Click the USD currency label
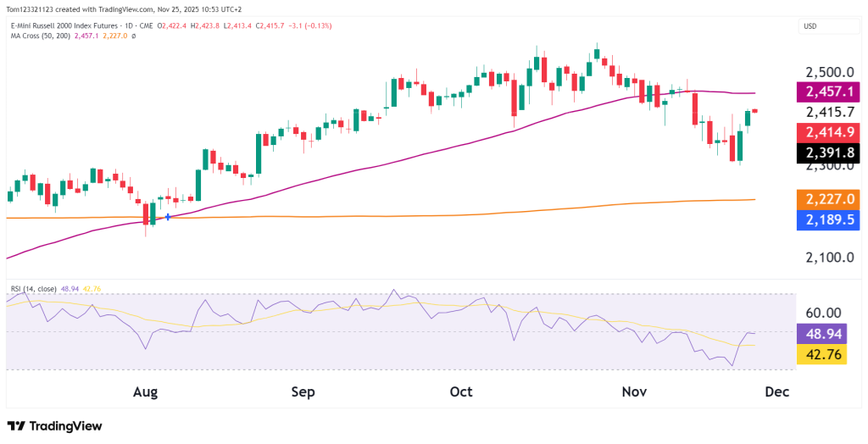Screen dimensions: 868x444 point(810,26)
